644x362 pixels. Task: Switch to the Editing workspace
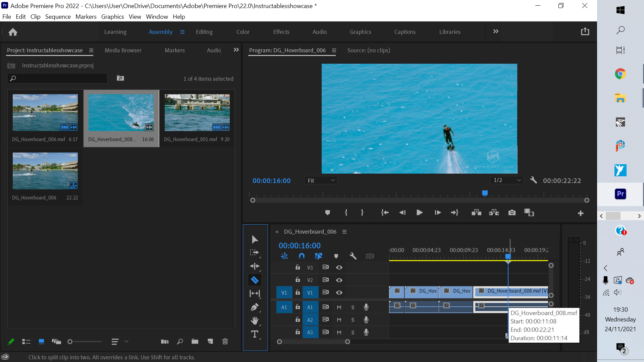point(204,32)
